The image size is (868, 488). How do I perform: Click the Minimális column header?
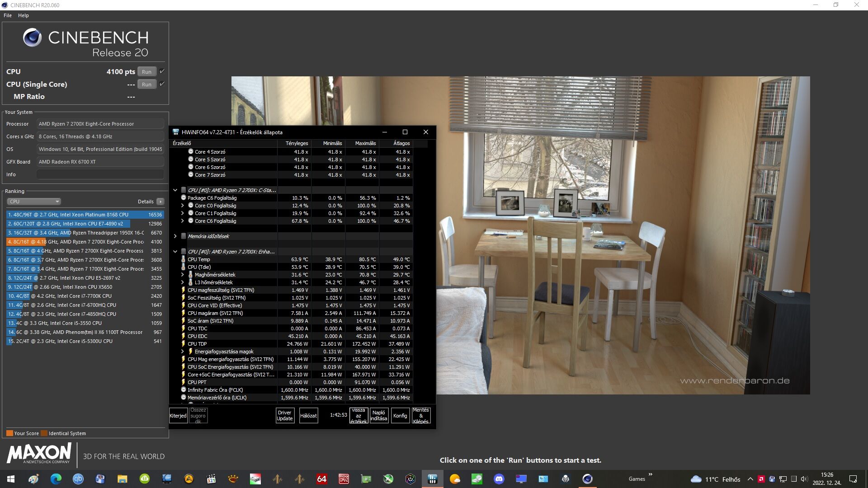328,143
